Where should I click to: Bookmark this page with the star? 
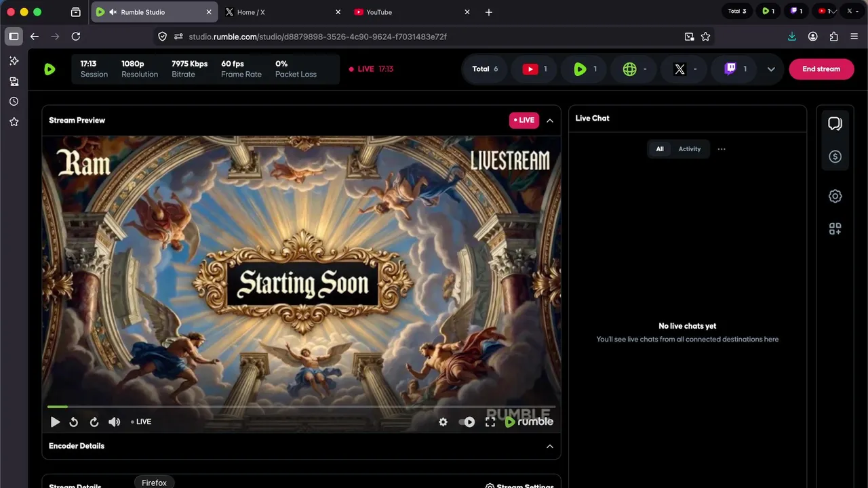pyautogui.click(x=705, y=37)
